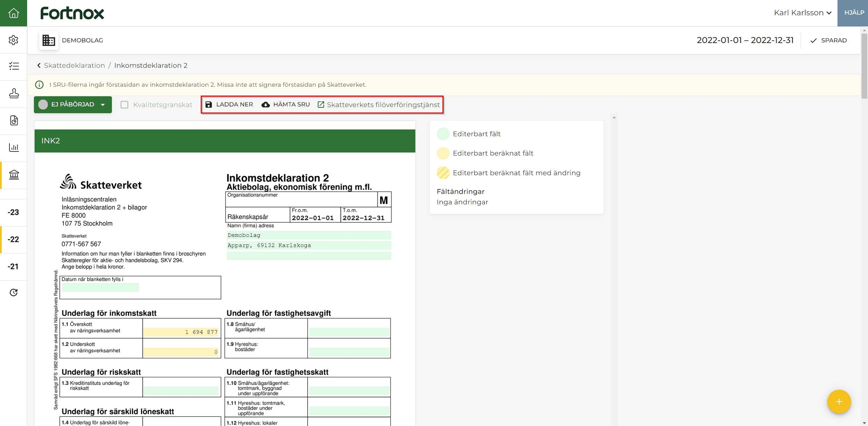Click the 1.11 Hyreshus tomtmark field
868x426 pixels.
pyautogui.click(x=349, y=411)
